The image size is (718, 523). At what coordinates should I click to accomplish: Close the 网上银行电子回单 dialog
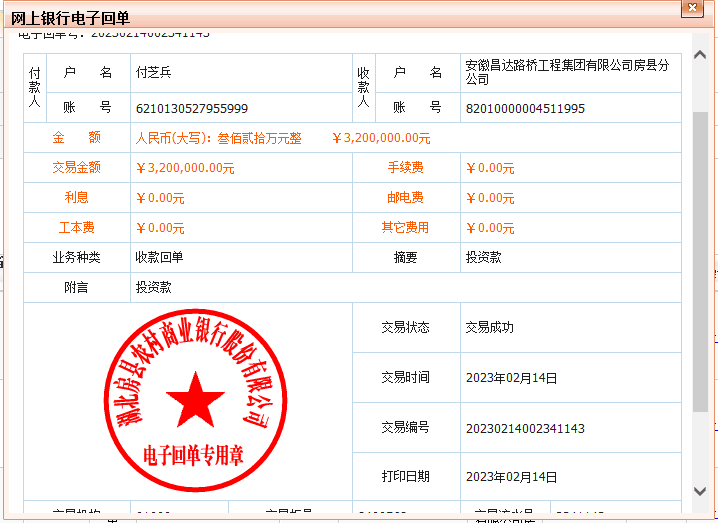(689, 9)
